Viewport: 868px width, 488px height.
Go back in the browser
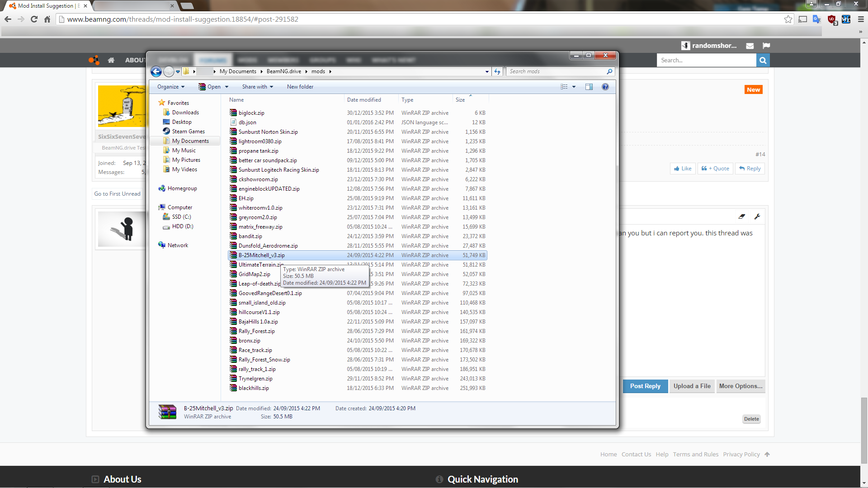pos(8,19)
